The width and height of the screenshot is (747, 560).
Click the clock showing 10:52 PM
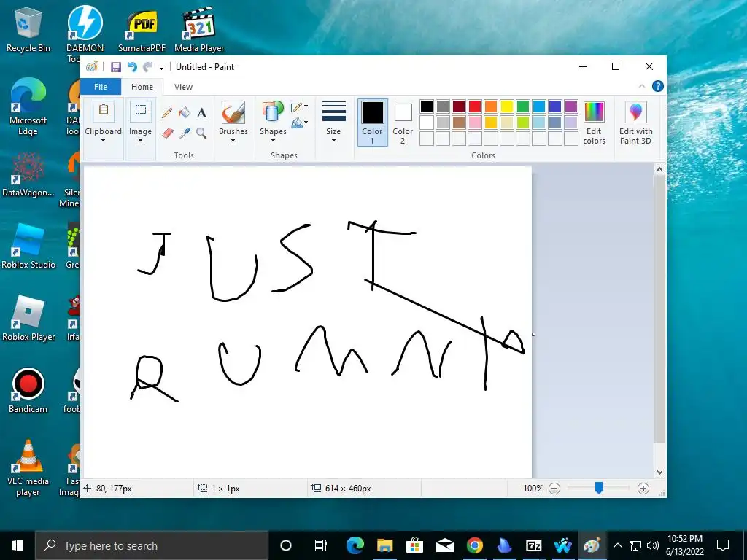pyautogui.click(x=685, y=539)
